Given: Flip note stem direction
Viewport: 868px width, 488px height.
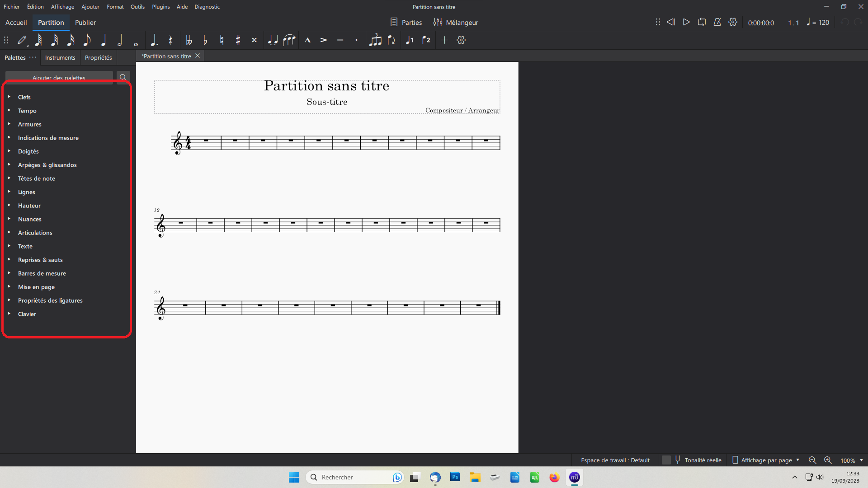Looking at the screenshot, I should click(x=392, y=40).
